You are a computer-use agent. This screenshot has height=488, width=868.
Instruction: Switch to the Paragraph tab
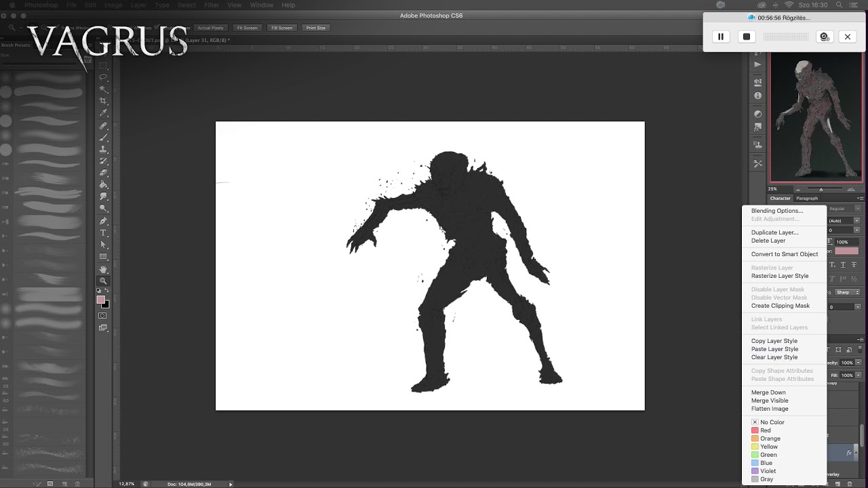coord(807,199)
